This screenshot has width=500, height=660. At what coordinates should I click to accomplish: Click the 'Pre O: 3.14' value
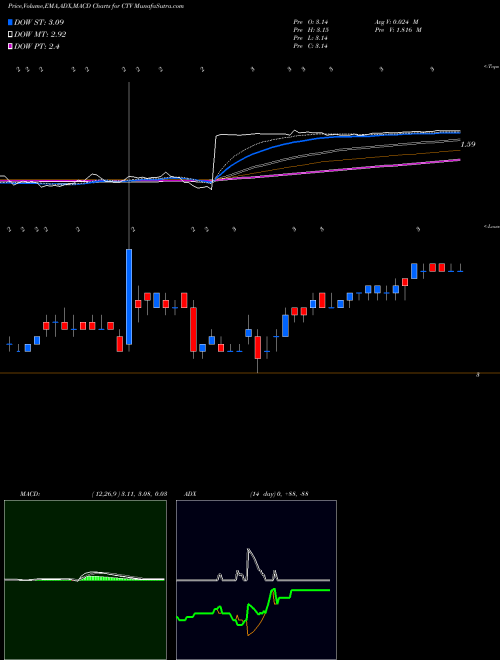(x=311, y=21)
